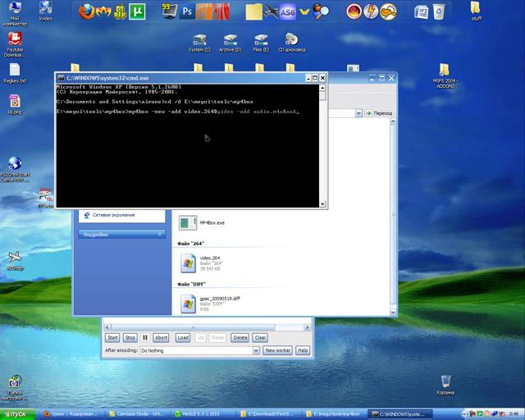Click the Stop button in MeGUI queue

[x=130, y=338]
